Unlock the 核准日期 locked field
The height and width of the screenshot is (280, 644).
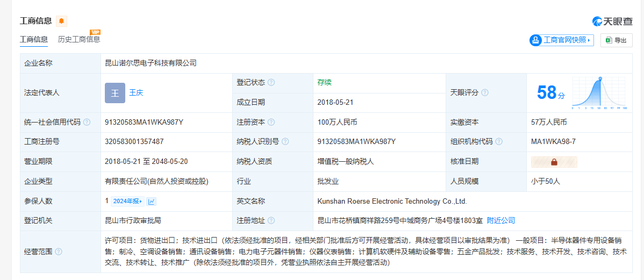pyautogui.click(x=554, y=162)
